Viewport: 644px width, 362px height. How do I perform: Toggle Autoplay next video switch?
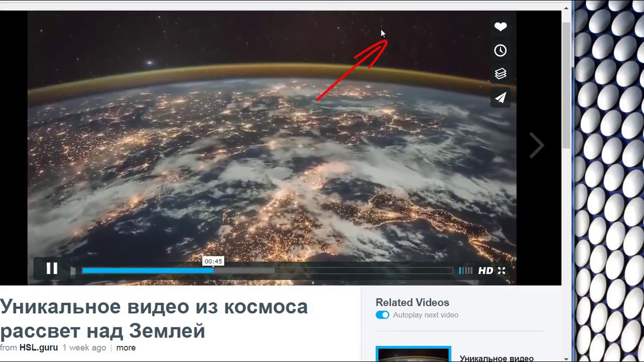point(382,315)
